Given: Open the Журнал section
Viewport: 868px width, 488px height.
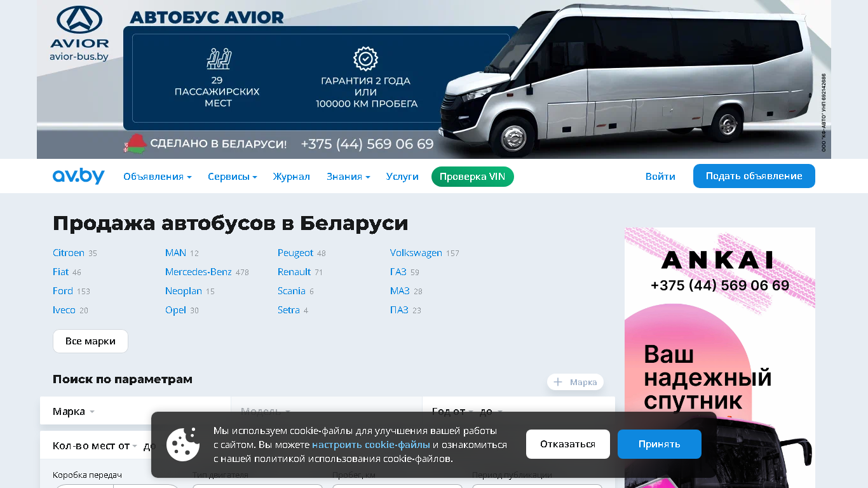Looking at the screenshot, I should 292,177.
